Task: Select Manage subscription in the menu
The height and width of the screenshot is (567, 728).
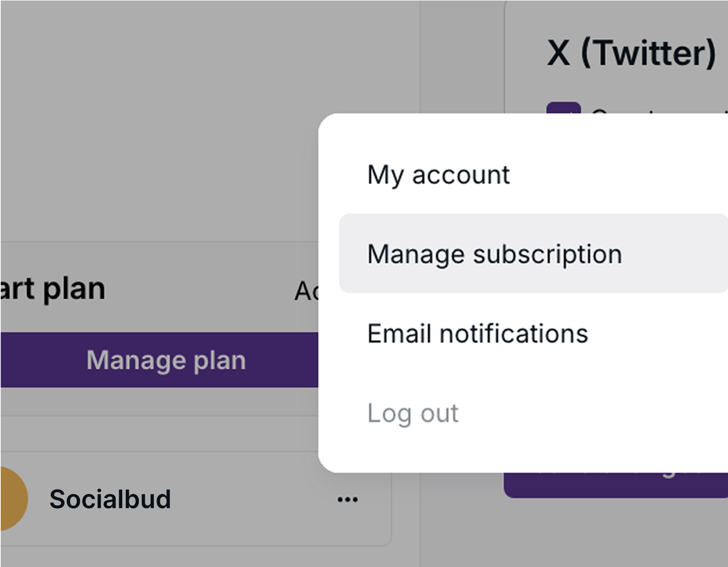Action: pyautogui.click(x=534, y=254)
